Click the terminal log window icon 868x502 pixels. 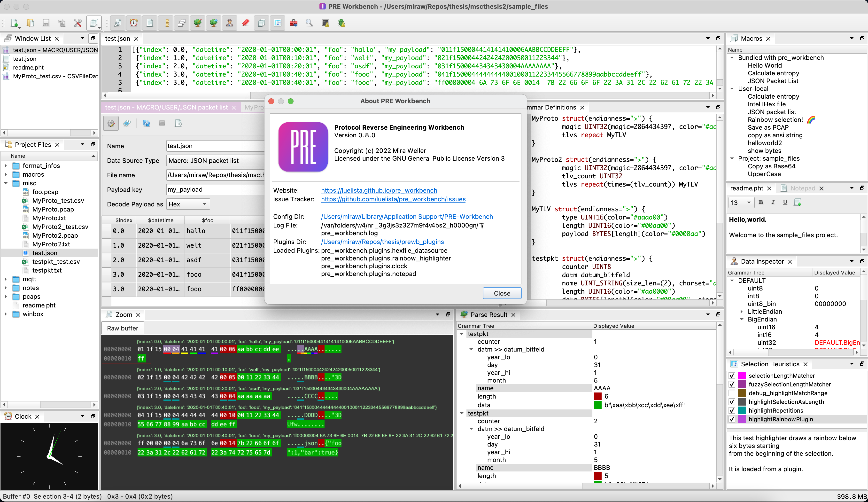pos(325,23)
